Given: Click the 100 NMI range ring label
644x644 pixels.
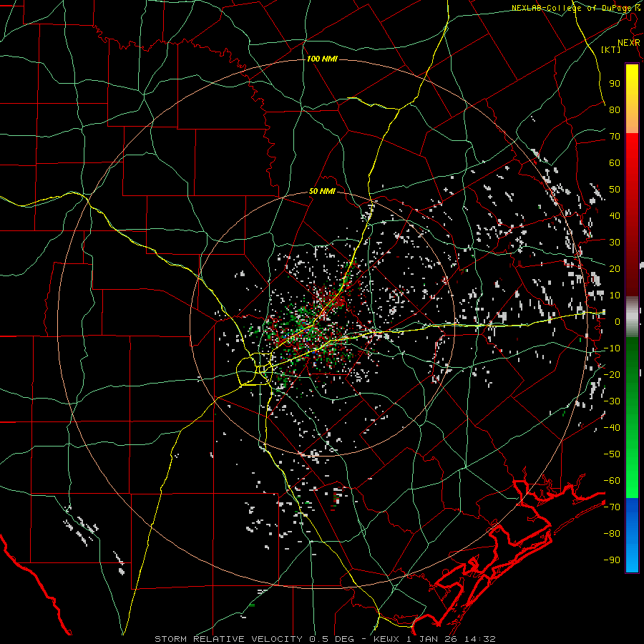Looking at the screenshot, I should (x=322, y=59).
